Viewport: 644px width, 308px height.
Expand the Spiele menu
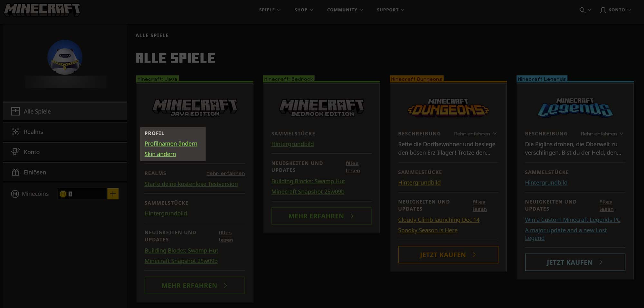(x=270, y=10)
